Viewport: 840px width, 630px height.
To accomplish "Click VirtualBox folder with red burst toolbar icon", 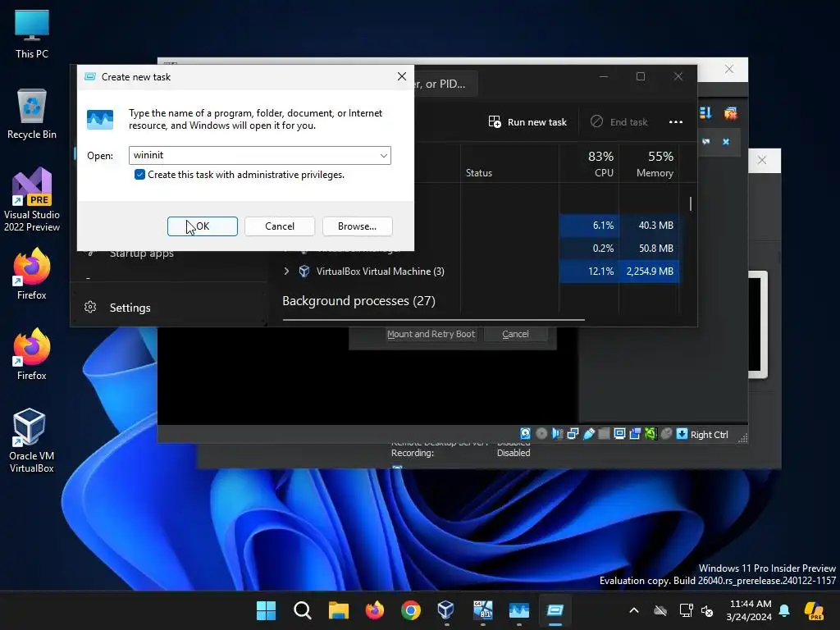I will point(730,113).
